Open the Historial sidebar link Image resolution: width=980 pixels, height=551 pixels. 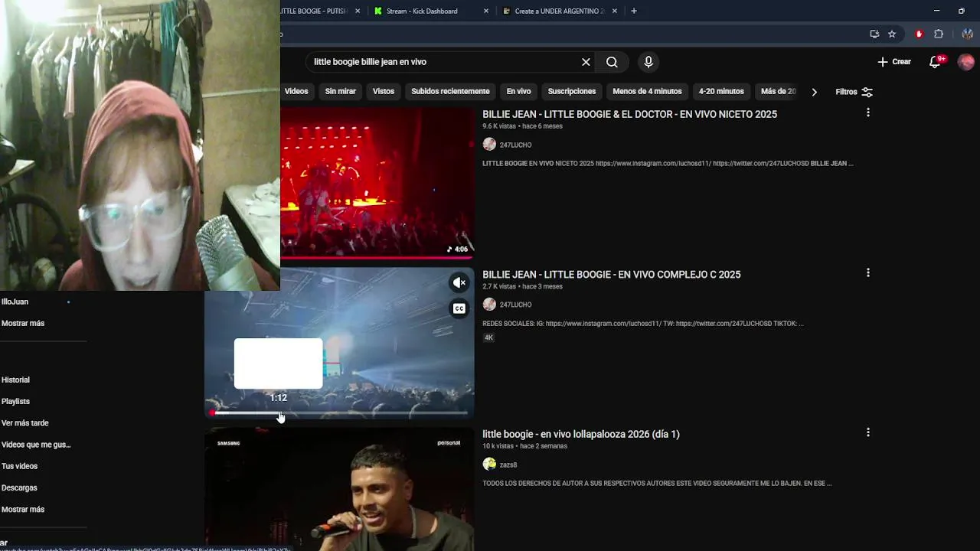[x=15, y=380]
